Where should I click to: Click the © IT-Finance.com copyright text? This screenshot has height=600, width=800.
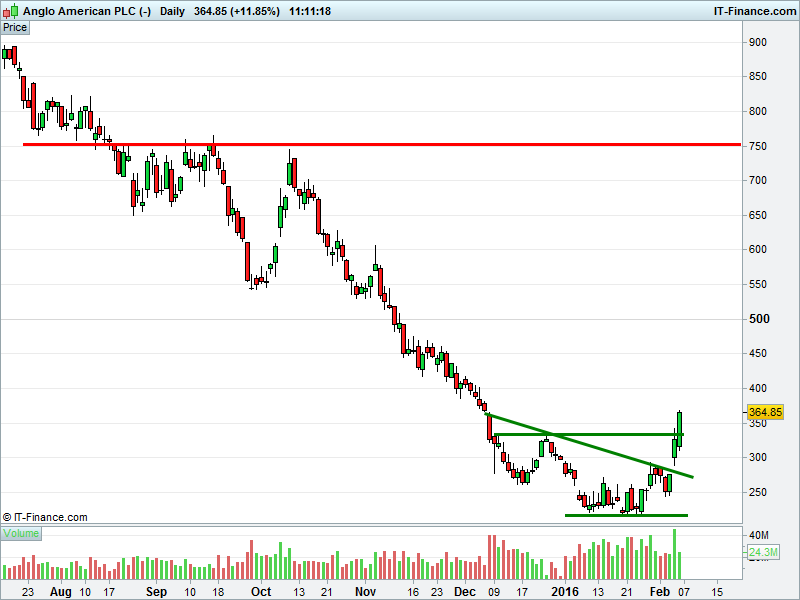(x=45, y=518)
